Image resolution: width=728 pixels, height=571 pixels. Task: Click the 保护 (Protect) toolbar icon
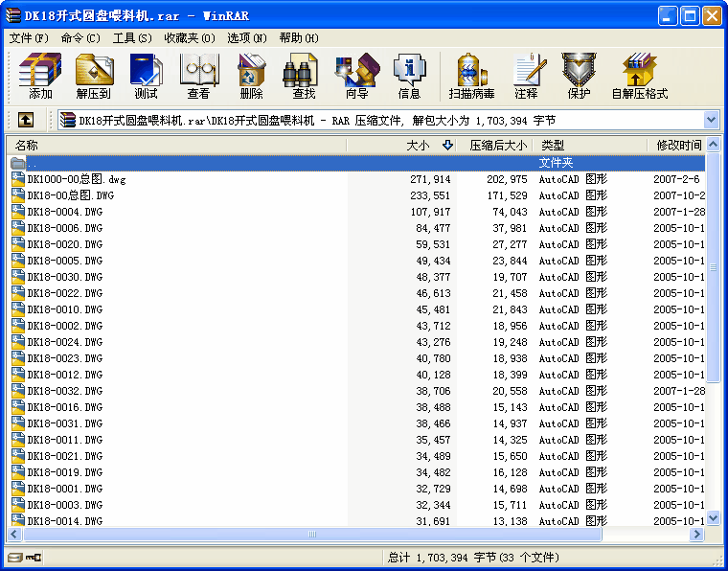pos(579,76)
